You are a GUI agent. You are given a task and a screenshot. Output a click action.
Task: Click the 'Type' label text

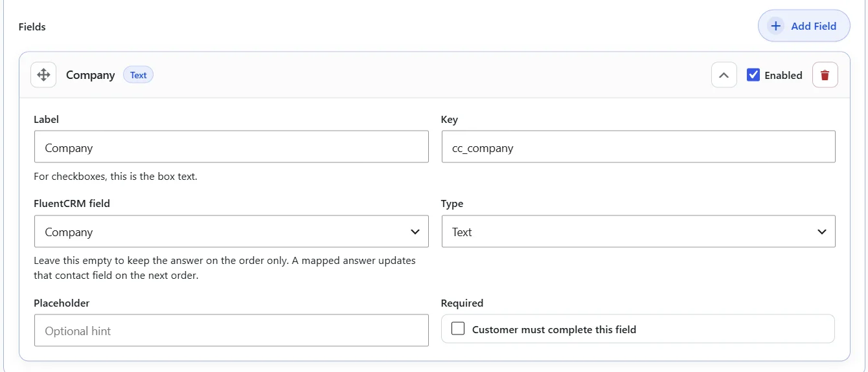click(x=452, y=204)
